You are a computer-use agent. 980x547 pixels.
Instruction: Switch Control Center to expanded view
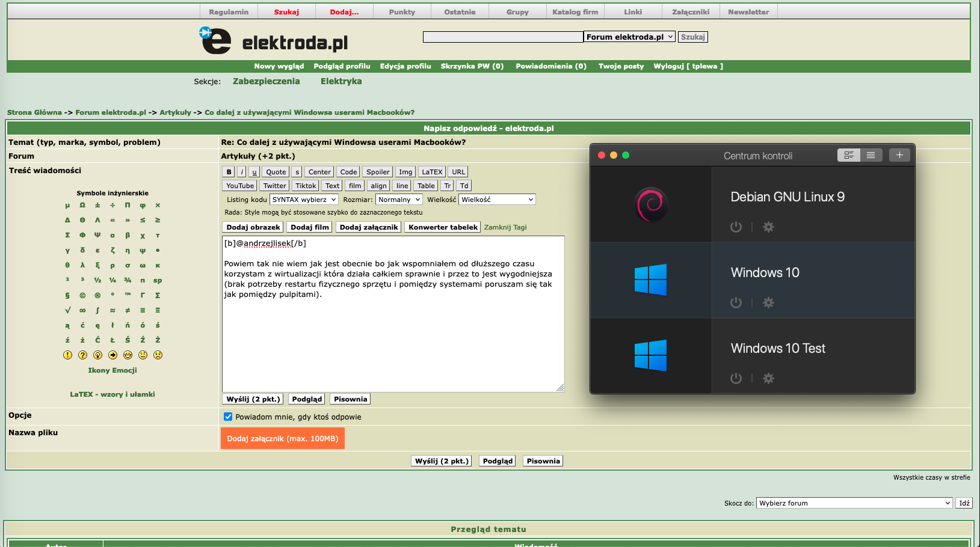(849, 155)
